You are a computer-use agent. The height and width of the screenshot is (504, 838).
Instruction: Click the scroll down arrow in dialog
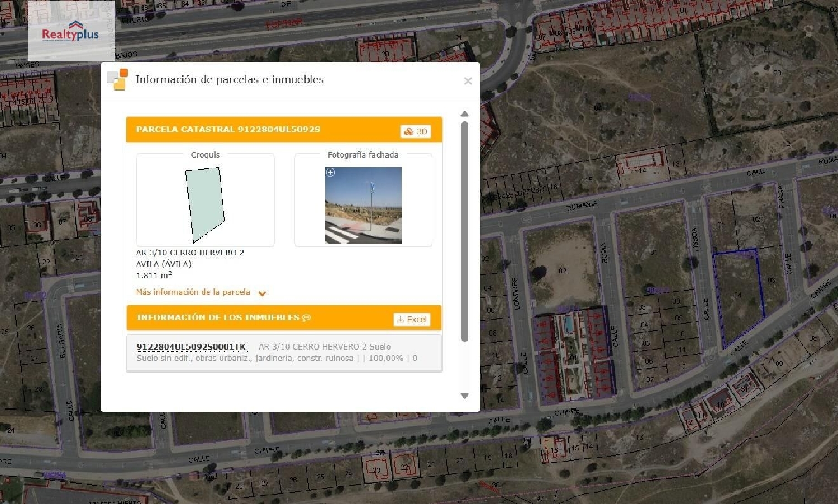point(464,396)
